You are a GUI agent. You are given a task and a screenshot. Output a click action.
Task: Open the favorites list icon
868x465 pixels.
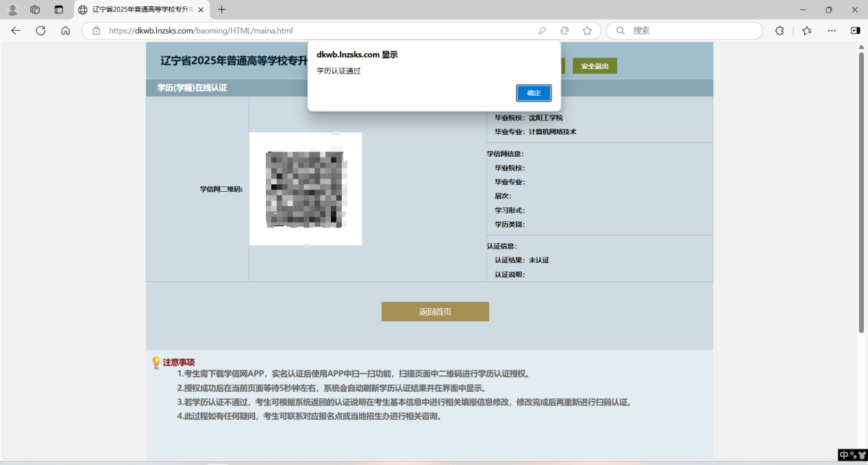807,31
